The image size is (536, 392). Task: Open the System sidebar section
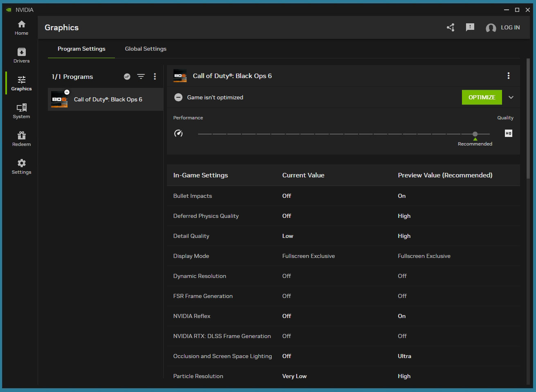21,111
